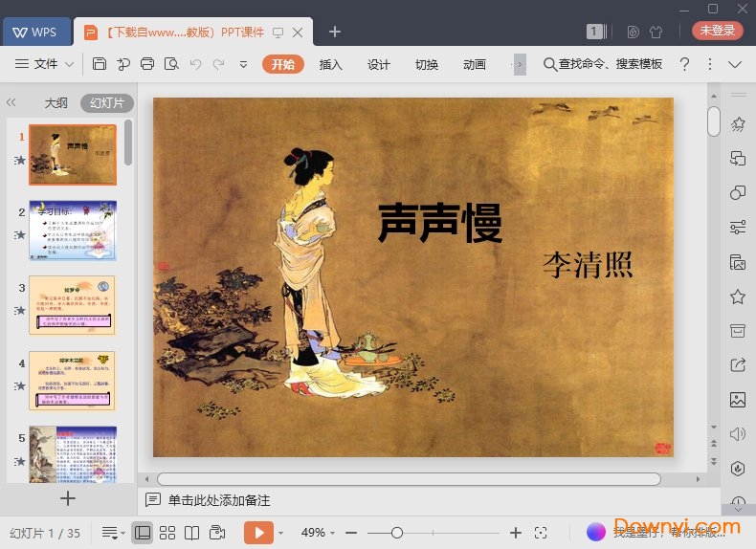Click the Print icon

click(147, 64)
